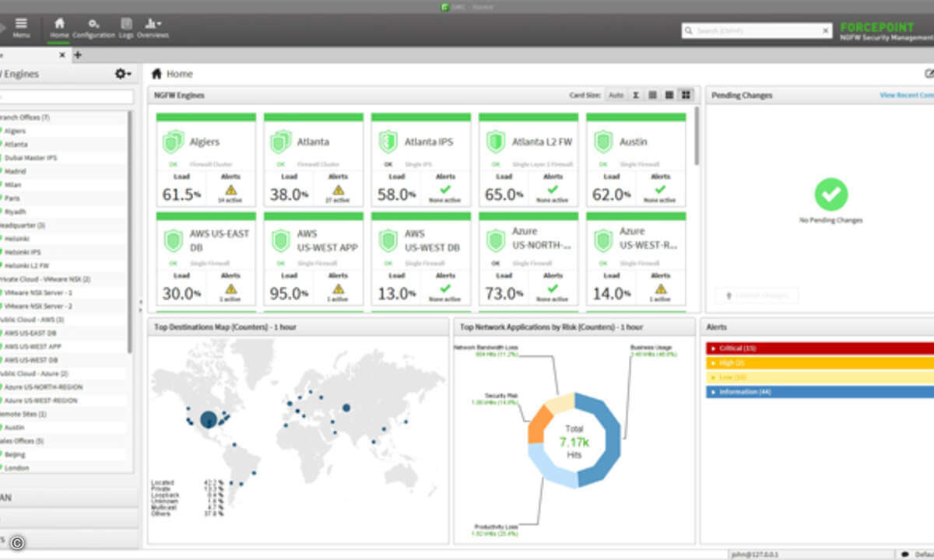Viewport: 934px width, 560px height.
Task: Open the warning alert icon on the Algiers card
Action: point(230,189)
